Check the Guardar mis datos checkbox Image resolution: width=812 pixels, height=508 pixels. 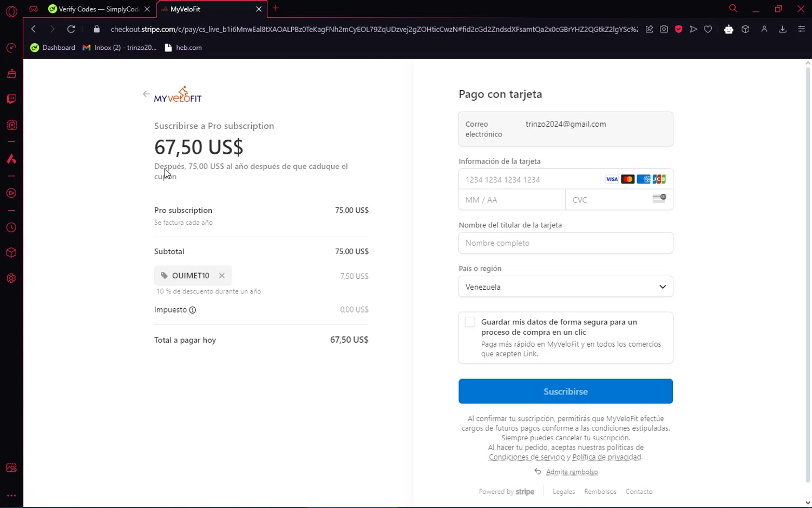(x=470, y=322)
